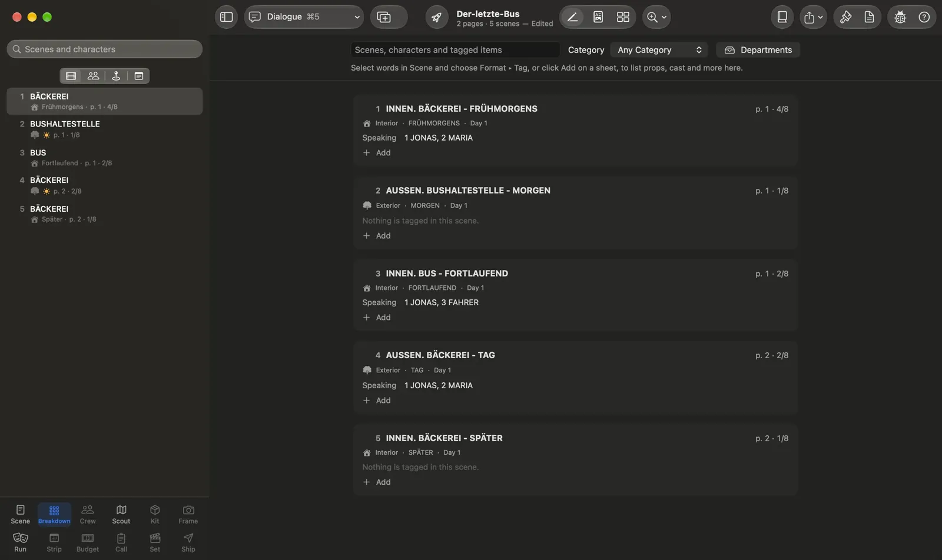The width and height of the screenshot is (942, 560).
Task: Click the Departments button
Action: tap(758, 50)
